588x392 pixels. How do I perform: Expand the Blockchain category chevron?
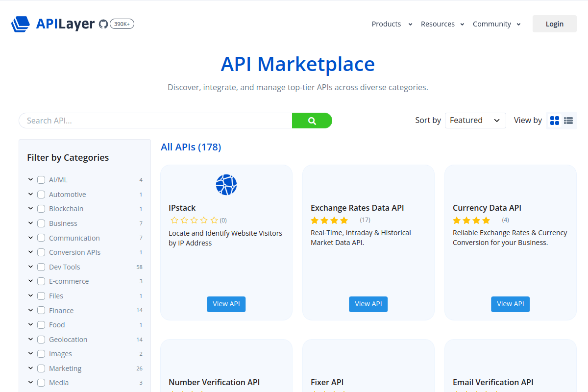click(x=30, y=209)
